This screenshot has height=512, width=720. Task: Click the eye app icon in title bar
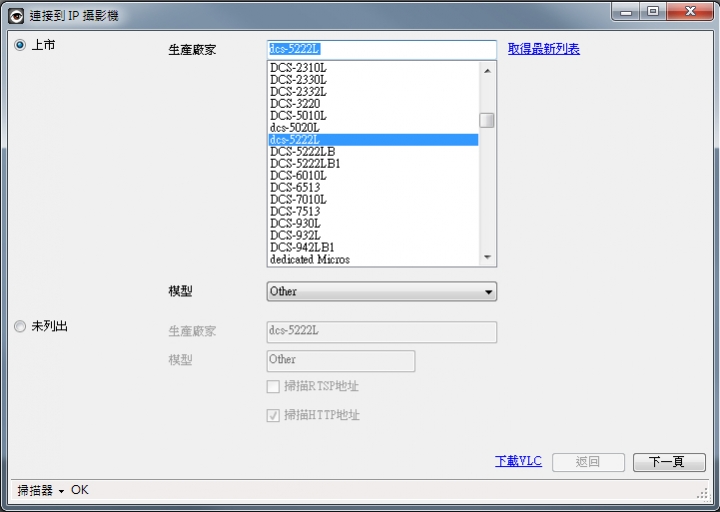(x=17, y=16)
